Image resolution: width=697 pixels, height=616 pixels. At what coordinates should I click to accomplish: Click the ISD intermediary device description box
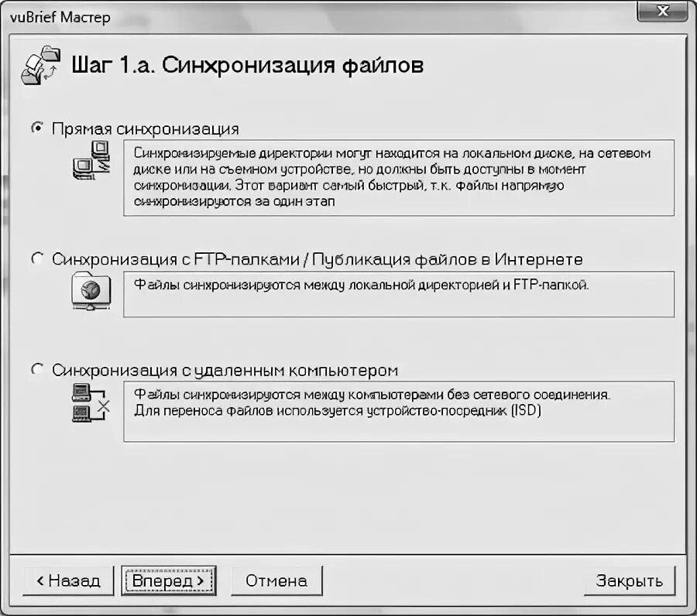(399, 411)
